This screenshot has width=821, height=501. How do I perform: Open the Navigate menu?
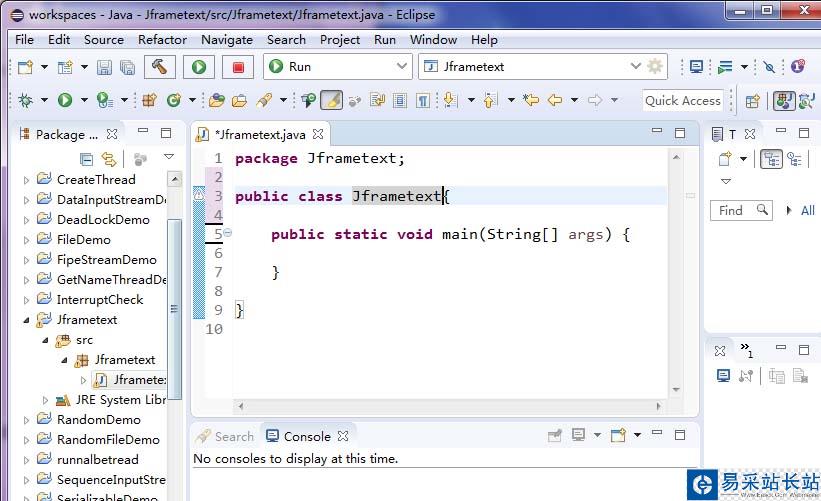tap(227, 40)
